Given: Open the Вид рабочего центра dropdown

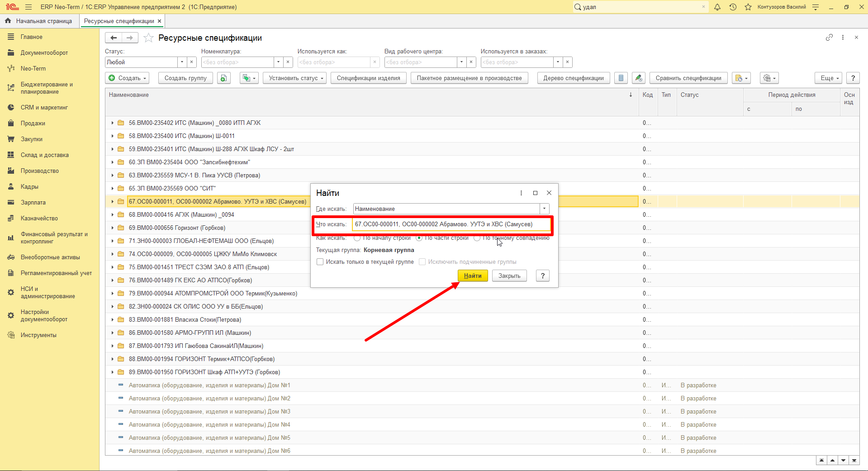Looking at the screenshot, I should (x=461, y=62).
